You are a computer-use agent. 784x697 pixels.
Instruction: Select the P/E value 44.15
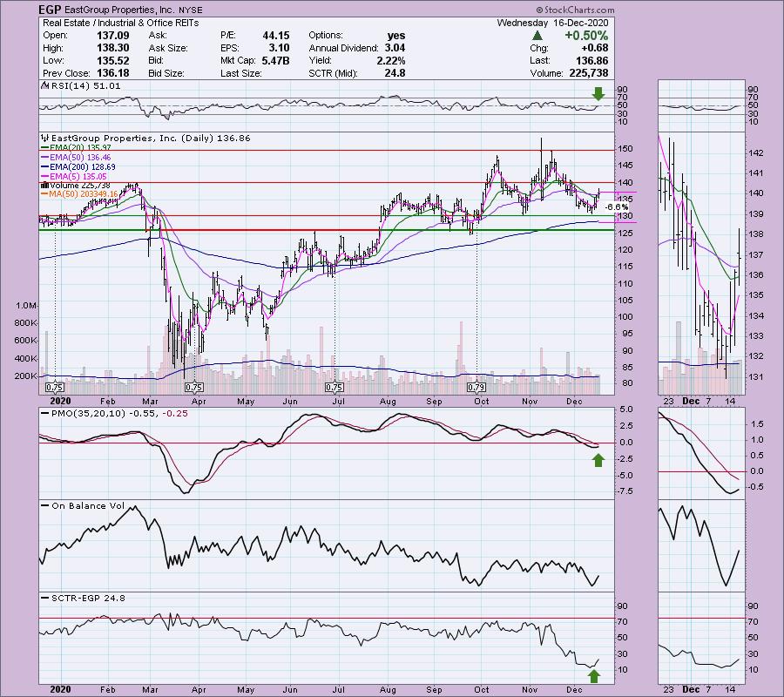276,36
